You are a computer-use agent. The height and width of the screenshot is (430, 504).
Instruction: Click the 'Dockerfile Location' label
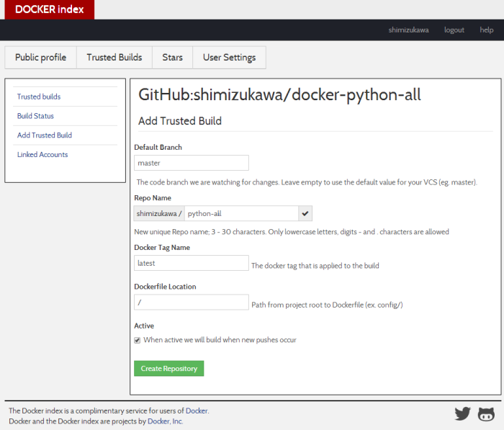click(165, 287)
